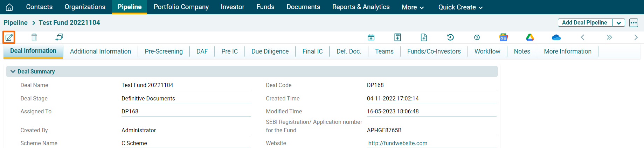
Task: Expand the More dropdown menu
Action: pos(413,7)
